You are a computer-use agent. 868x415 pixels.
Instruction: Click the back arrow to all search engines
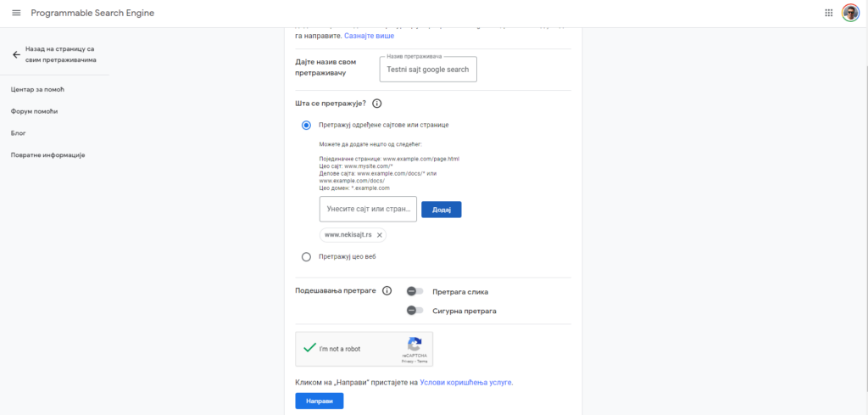[x=16, y=54]
